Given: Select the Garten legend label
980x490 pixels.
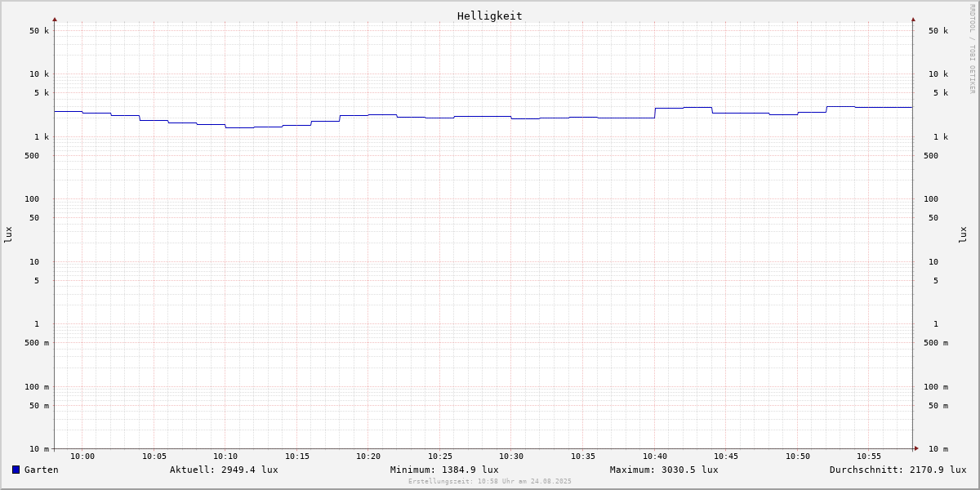Looking at the screenshot, I should (x=42, y=470).
